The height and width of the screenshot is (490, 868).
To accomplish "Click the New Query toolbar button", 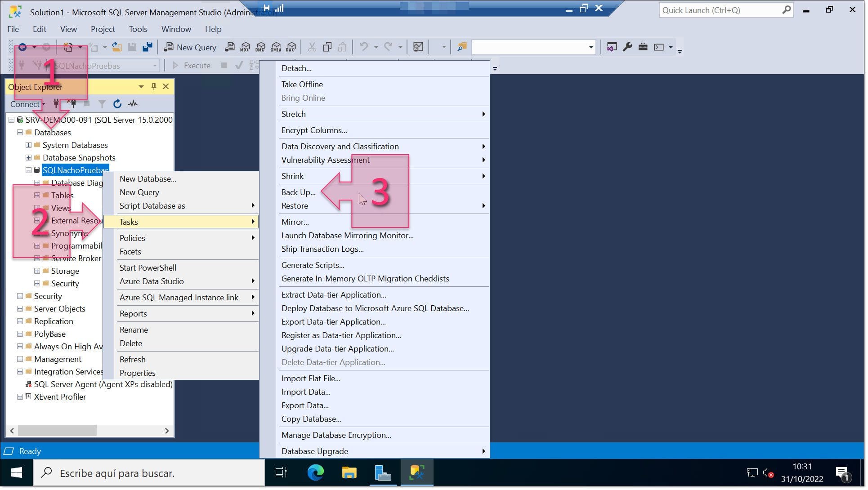I will (190, 47).
